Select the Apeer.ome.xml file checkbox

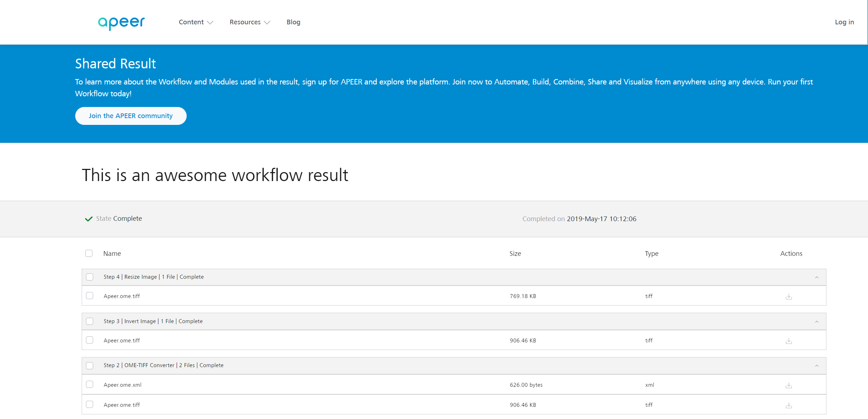coord(90,384)
